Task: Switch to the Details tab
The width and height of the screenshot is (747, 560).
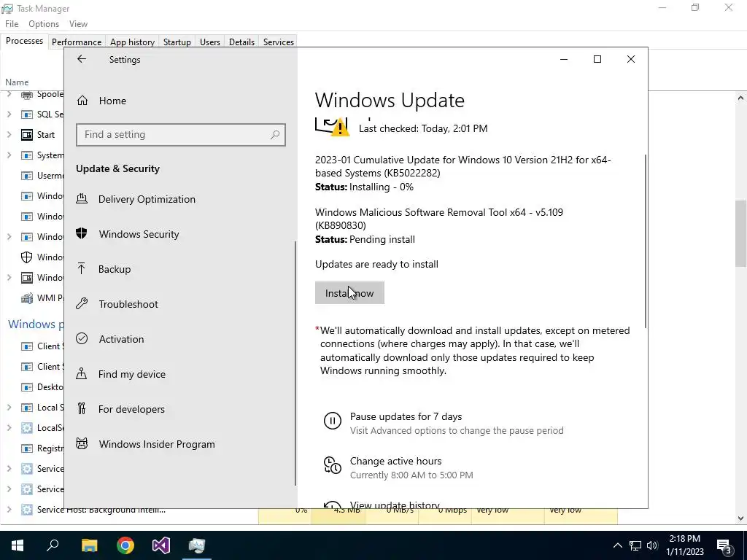Action: tap(241, 42)
